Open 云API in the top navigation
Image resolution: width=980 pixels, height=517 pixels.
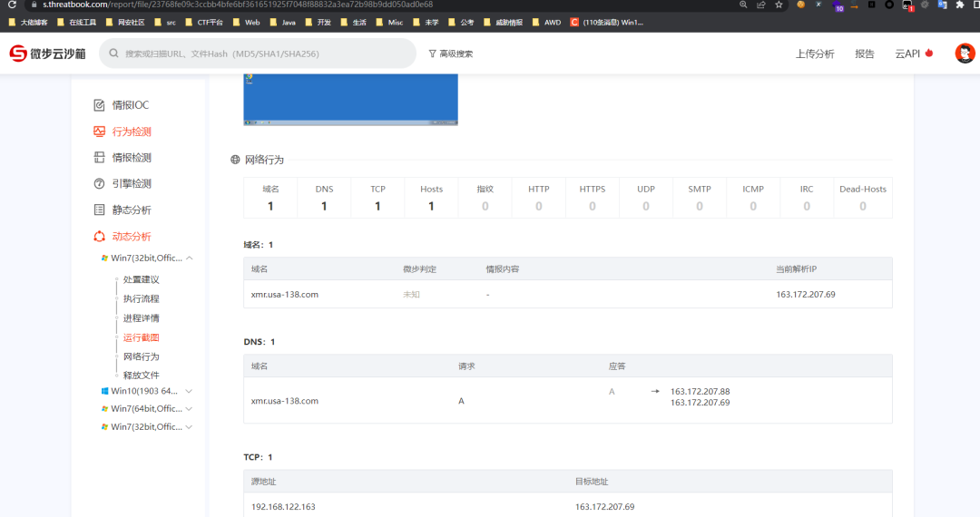tap(907, 54)
